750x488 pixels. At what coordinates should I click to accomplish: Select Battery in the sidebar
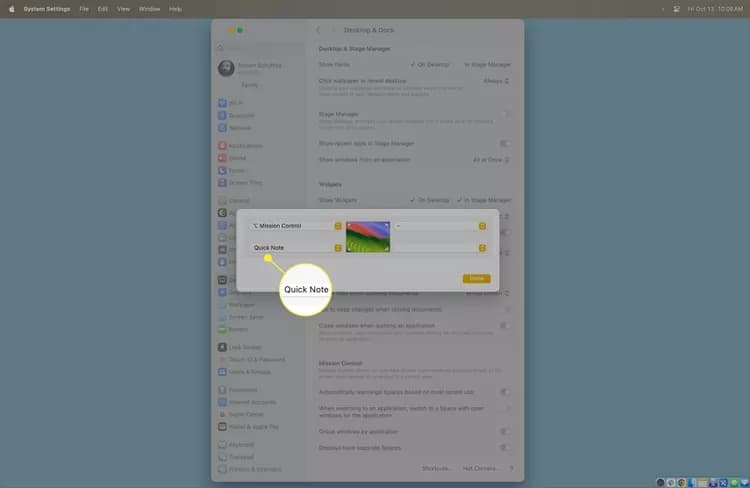[x=233, y=329]
